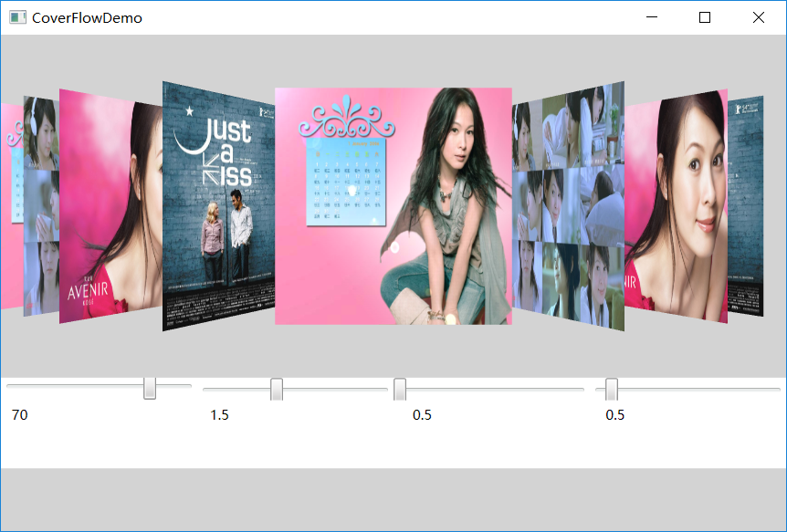Select the center pink calendar cover
Screen dimensions: 787x532
click(x=393, y=206)
